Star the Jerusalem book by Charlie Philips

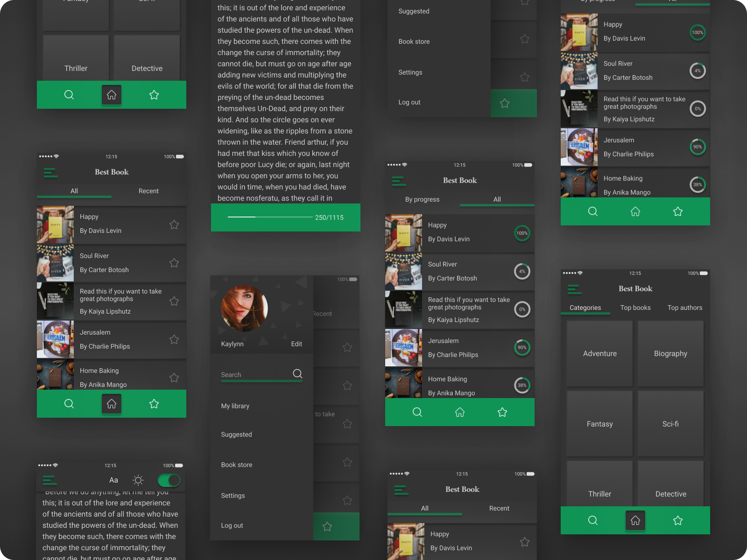click(x=174, y=339)
